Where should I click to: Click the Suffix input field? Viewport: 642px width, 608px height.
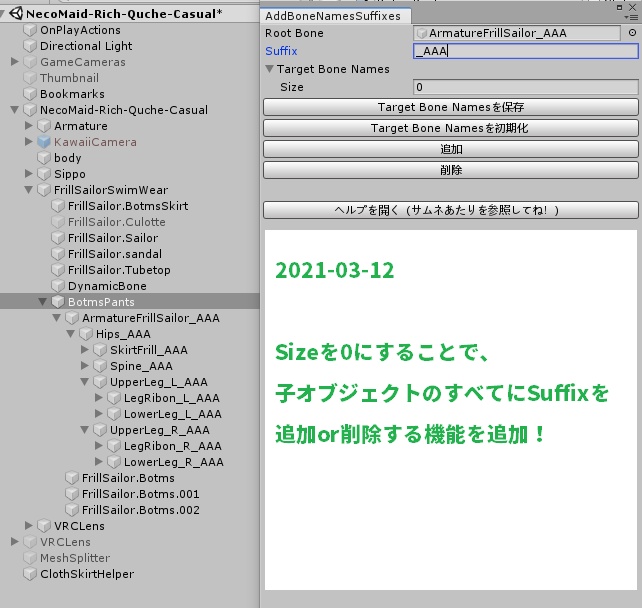tap(526, 51)
